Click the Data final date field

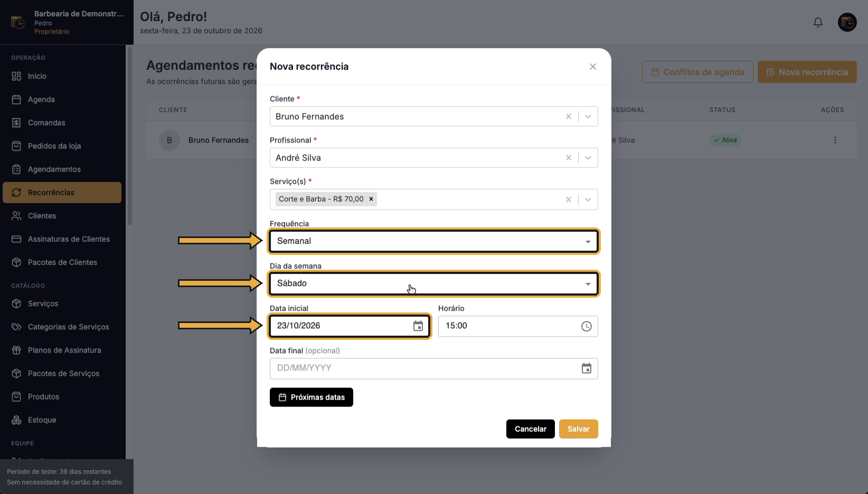434,368
